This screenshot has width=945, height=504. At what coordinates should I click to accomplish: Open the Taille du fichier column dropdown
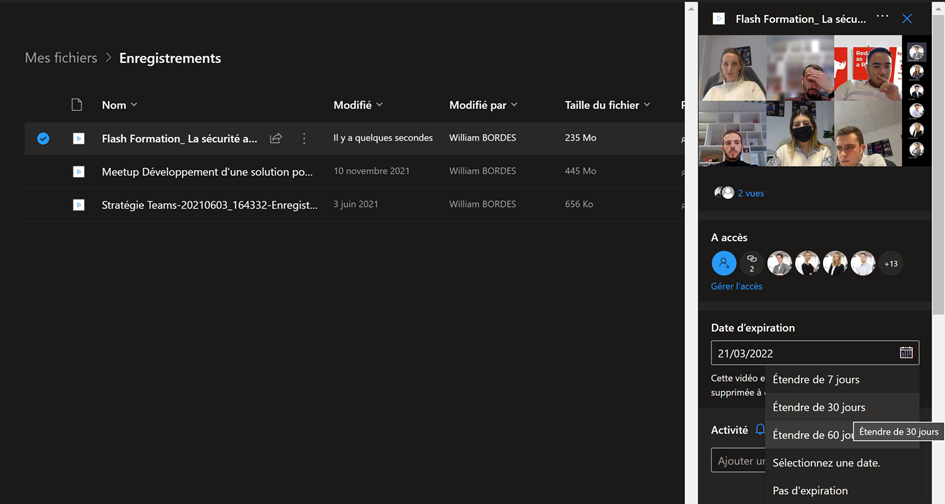607,105
